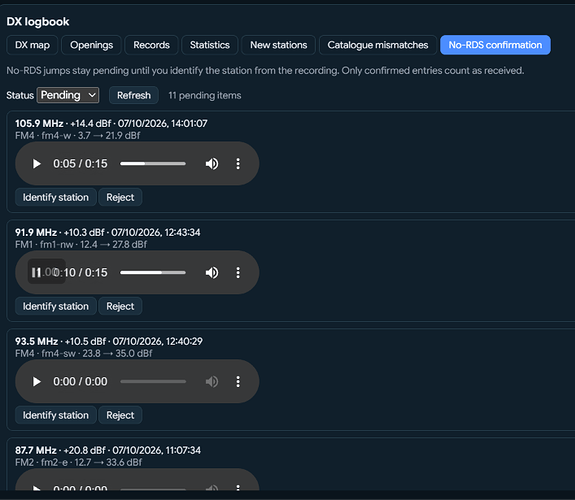Switch to the Statistics tab
The image size is (575, 500).
[210, 45]
